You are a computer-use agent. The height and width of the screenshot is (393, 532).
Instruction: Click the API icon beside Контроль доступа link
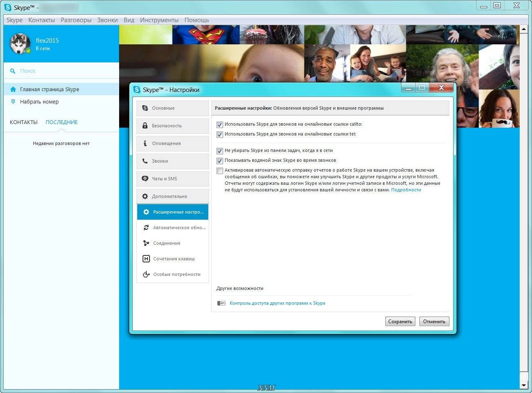pos(221,303)
